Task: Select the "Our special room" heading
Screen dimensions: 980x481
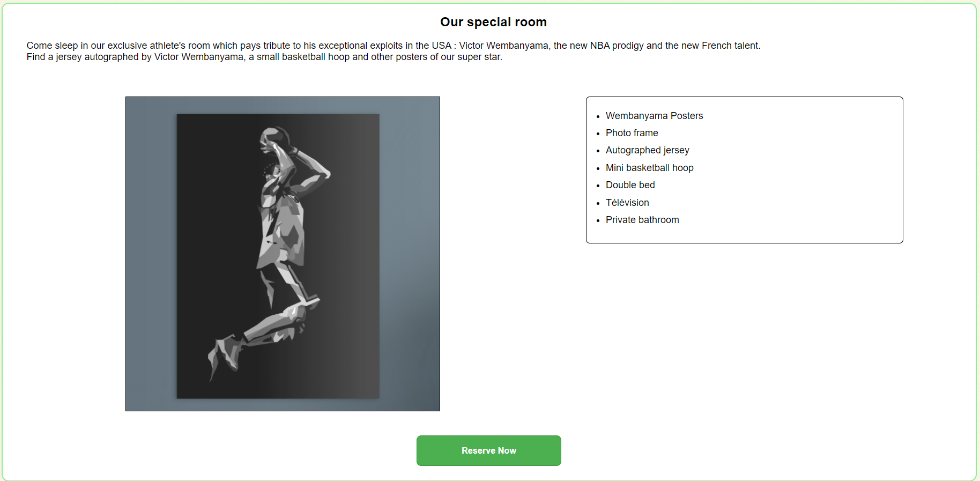Action: click(493, 22)
